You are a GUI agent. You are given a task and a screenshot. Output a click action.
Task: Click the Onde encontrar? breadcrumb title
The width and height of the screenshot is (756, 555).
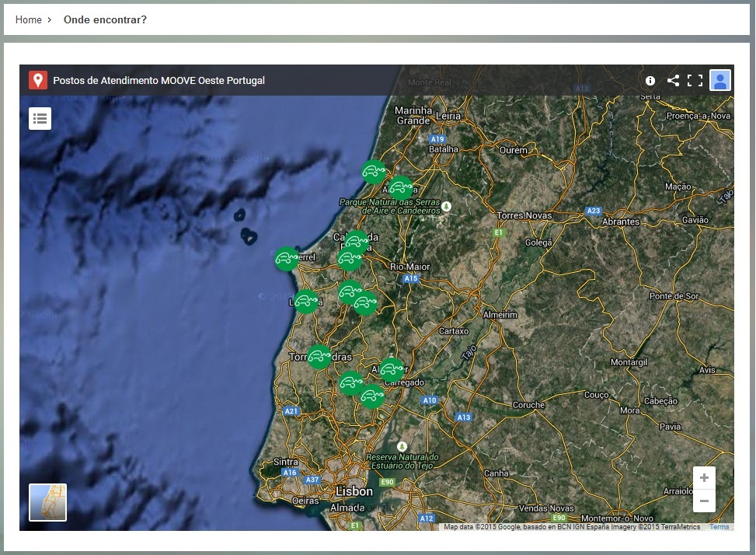coord(105,19)
